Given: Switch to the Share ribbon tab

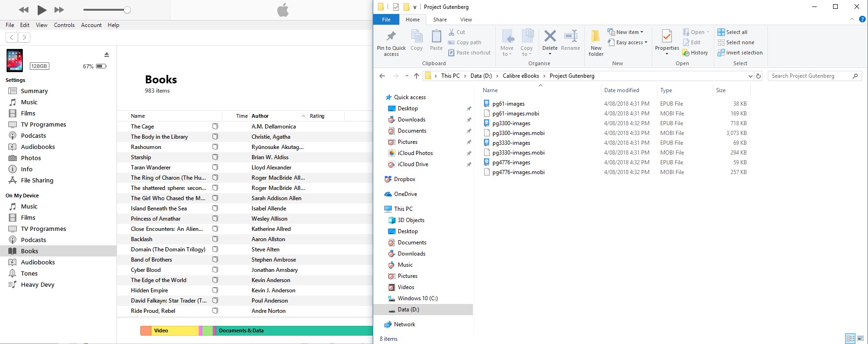Looking at the screenshot, I should tap(440, 20).
